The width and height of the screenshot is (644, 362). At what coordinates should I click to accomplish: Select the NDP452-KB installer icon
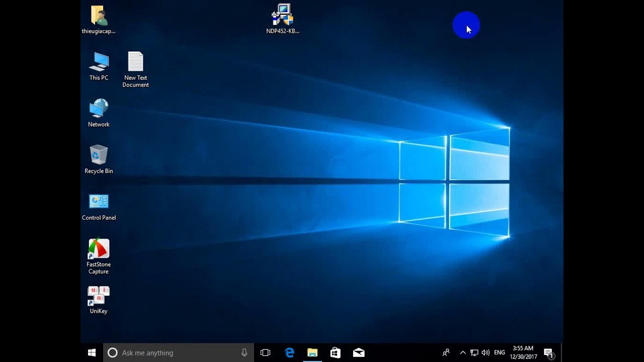click(x=283, y=19)
